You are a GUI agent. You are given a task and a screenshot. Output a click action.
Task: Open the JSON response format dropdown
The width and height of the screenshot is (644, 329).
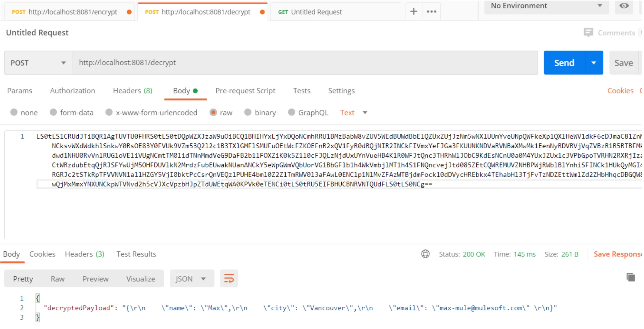point(192,278)
